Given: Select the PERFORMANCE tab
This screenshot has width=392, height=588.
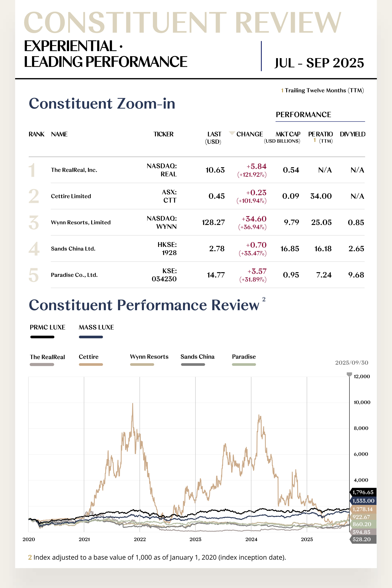Looking at the screenshot, I should 303,114.
